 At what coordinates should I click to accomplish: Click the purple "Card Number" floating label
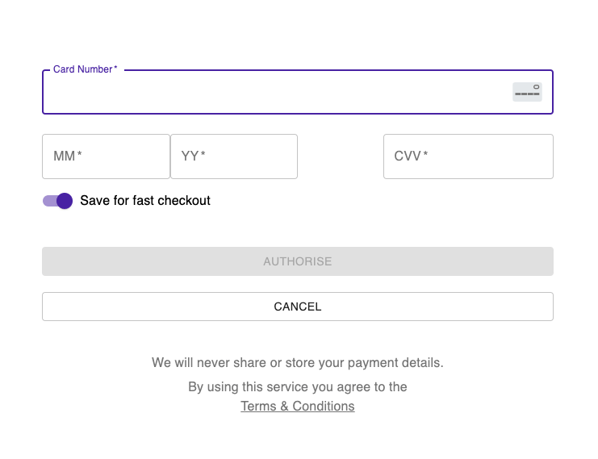(83, 69)
